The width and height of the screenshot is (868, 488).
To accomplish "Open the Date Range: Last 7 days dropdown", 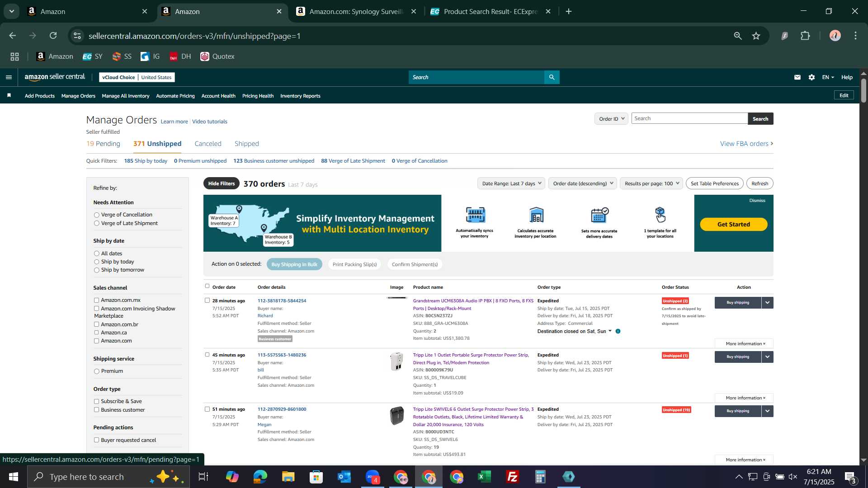I will [x=511, y=183].
